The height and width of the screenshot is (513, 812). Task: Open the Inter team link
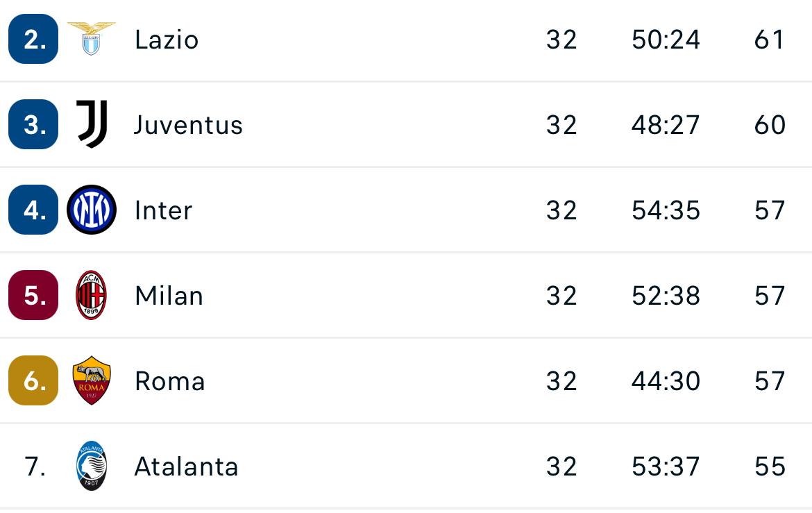tap(163, 210)
